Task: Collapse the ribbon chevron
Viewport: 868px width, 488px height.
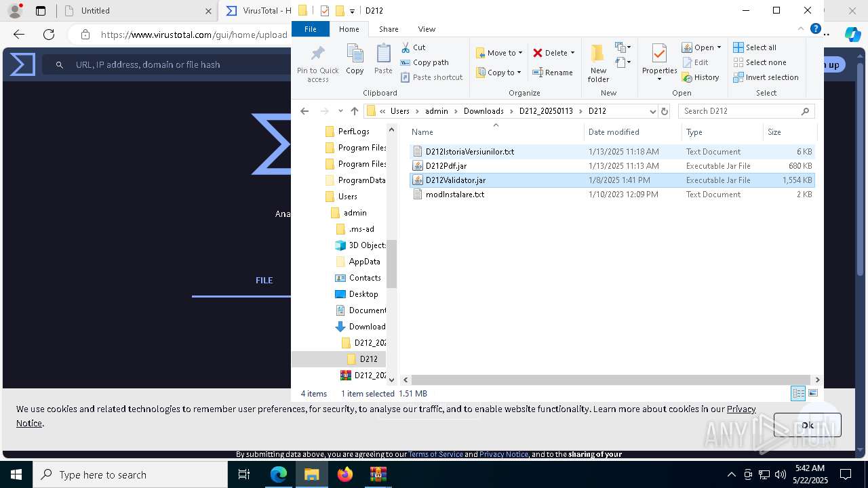Action: tap(802, 29)
